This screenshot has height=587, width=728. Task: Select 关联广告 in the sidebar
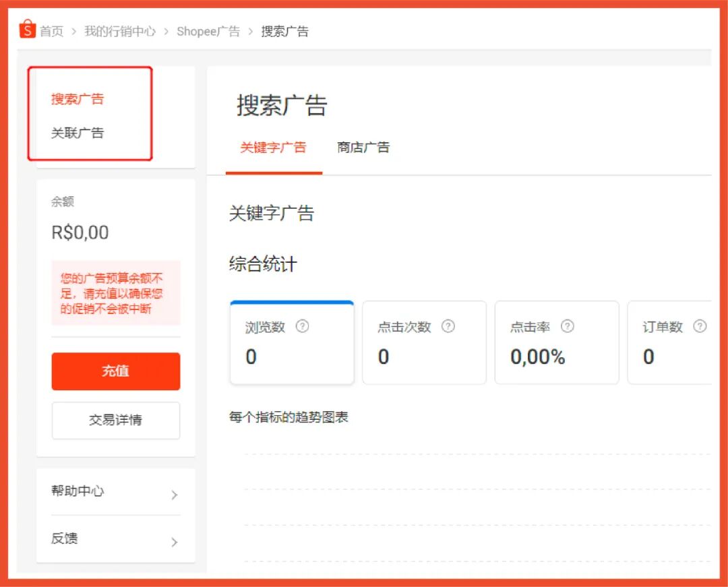click(x=76, y=133)
